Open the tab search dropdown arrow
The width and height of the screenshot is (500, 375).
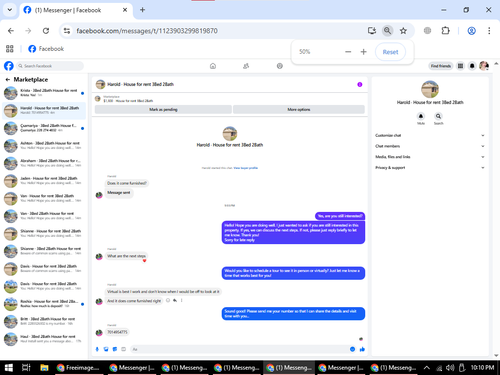10,10
